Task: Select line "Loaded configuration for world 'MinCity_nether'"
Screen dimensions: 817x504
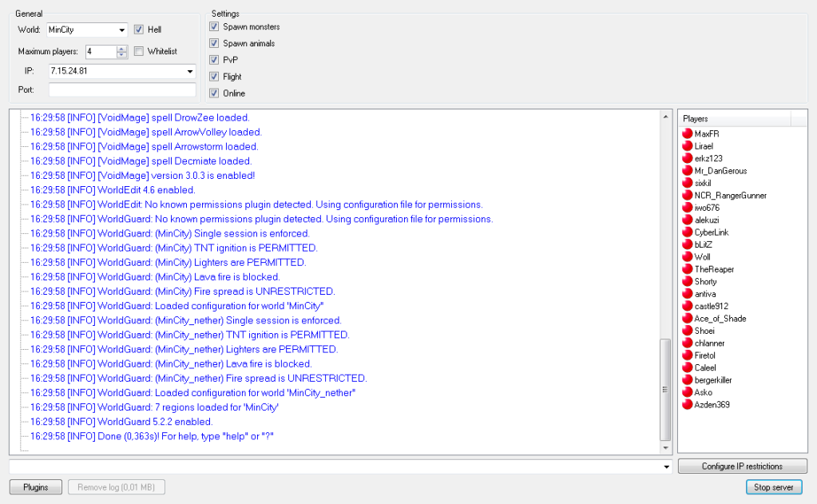Action: pos(192,392)
